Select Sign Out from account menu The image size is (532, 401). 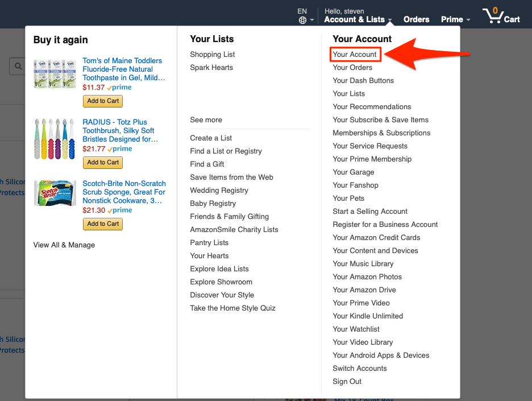pos(347,381)
